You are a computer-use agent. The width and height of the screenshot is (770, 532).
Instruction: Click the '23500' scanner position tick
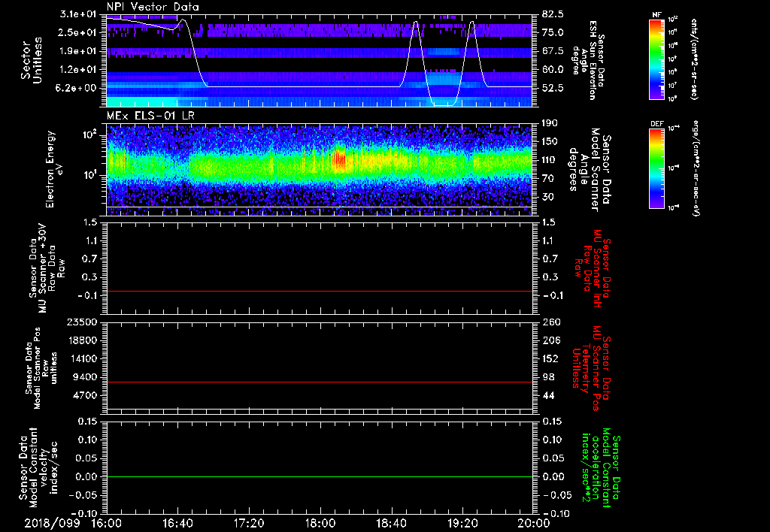[x=82, y=322]
